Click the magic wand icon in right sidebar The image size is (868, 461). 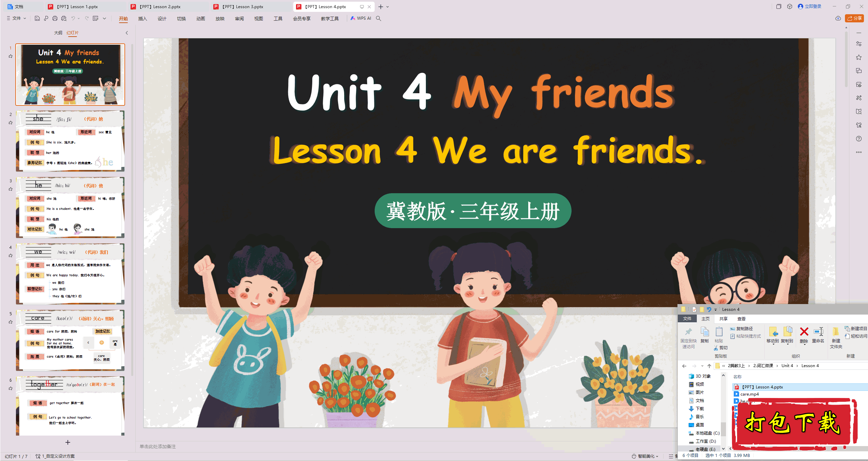click(x=859, y=98)
